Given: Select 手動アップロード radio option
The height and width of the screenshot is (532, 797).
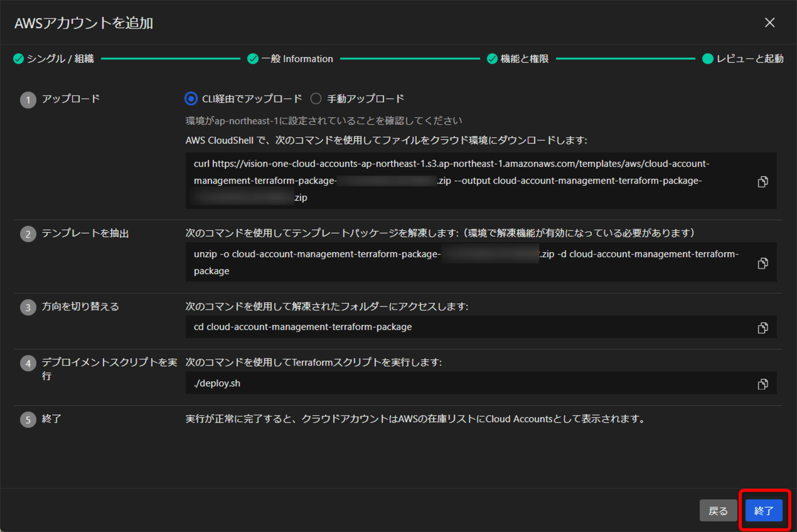Looking at the screenshot, I should [x=316, y=98].
